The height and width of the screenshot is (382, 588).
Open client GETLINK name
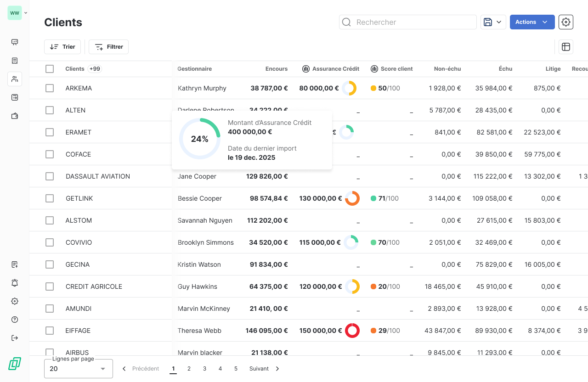point(79,198)
